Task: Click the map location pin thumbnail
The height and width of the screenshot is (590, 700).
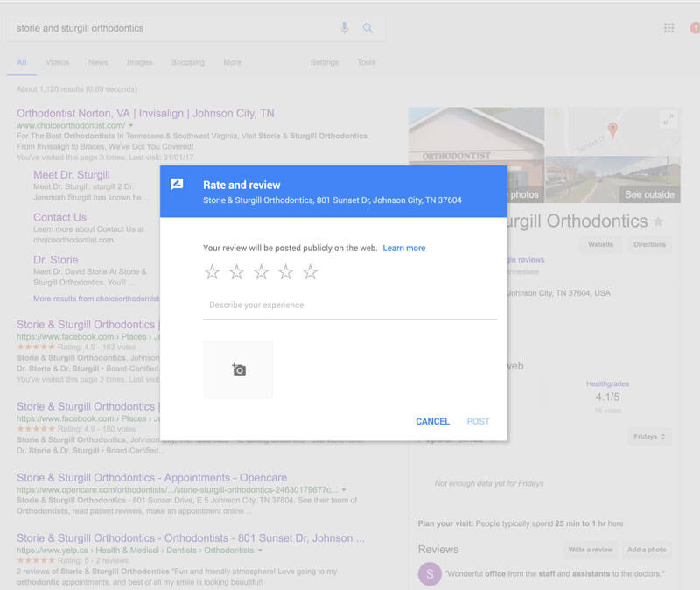Action: 612,131
